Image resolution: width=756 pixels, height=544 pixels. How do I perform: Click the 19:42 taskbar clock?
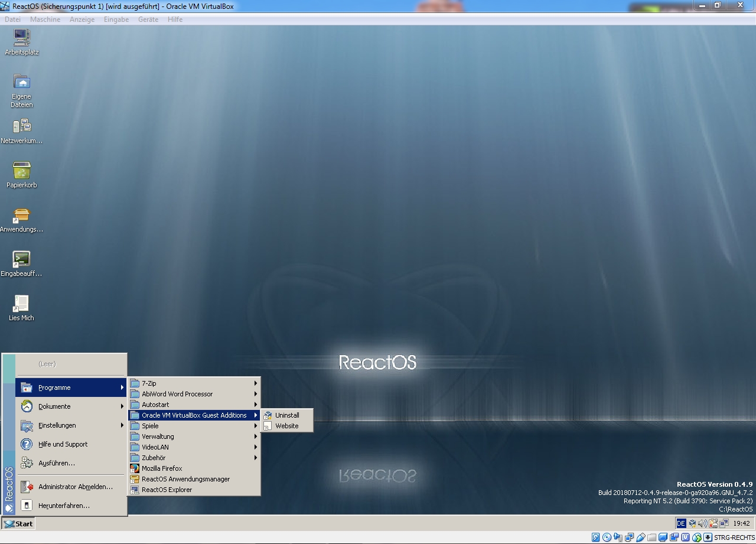click(x=741, y=523)
